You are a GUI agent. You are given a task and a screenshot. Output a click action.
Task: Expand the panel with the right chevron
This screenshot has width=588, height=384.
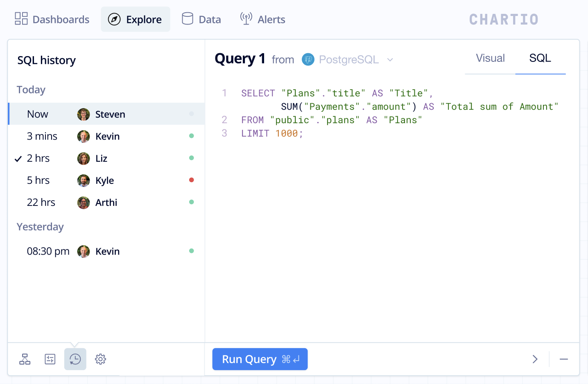535,359
